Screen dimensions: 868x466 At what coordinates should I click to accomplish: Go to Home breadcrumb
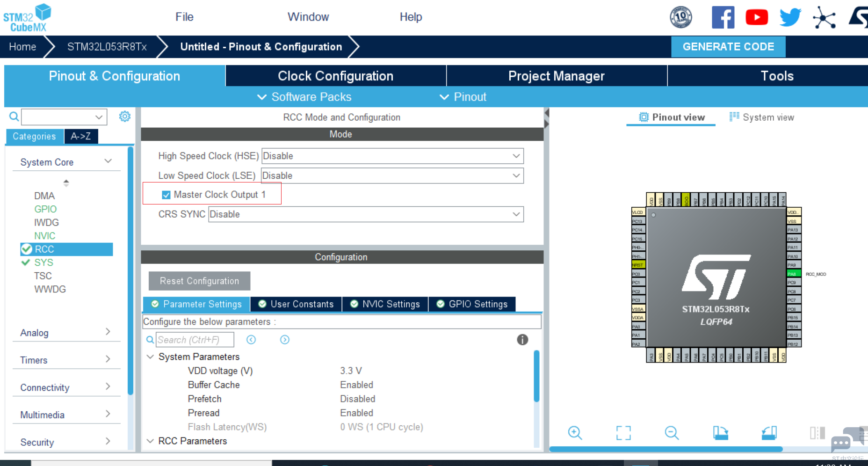22,47
